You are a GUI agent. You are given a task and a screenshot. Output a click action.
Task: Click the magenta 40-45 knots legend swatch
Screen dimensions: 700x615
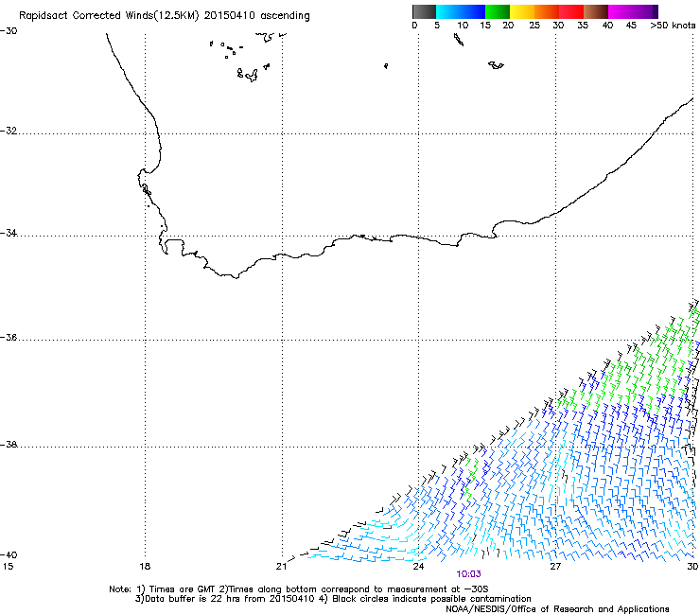tap(621, 11)
